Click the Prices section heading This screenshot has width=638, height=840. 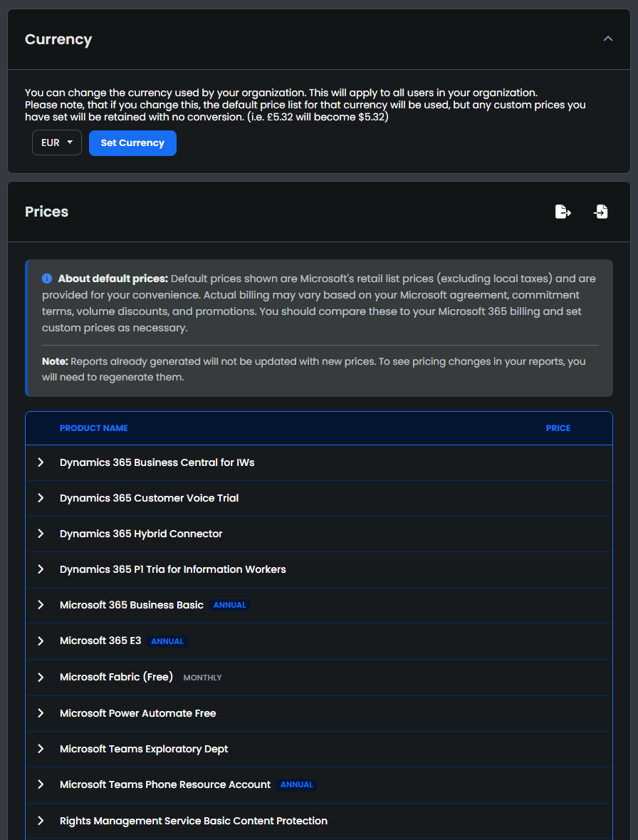pos(46,212)
